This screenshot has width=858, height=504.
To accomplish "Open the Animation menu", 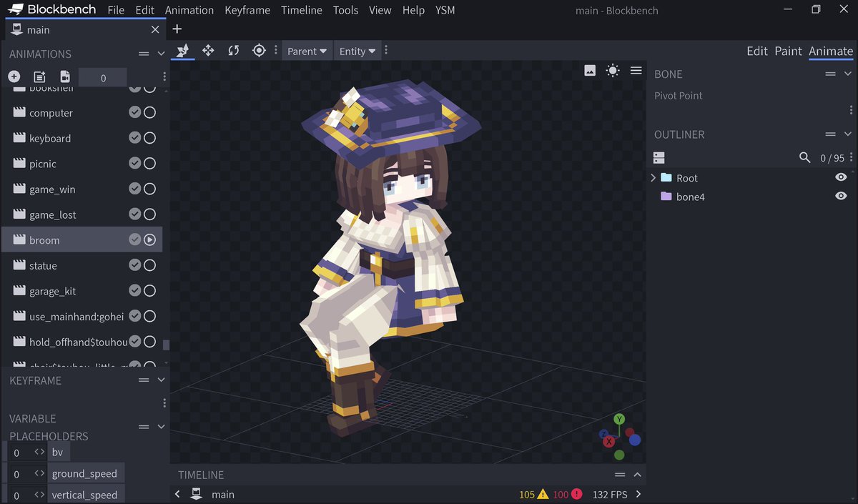I will [189, 10].
